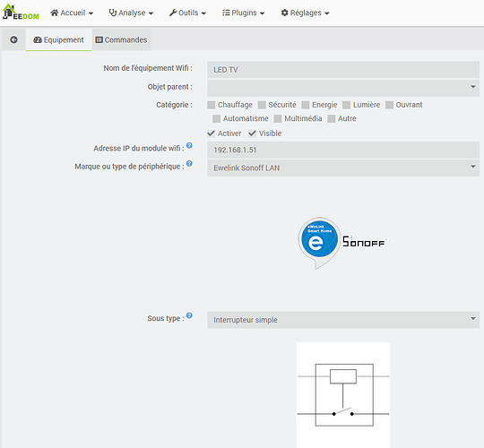Uncheck the Activer checkbox
484x448 pixels.
(212, 134)
